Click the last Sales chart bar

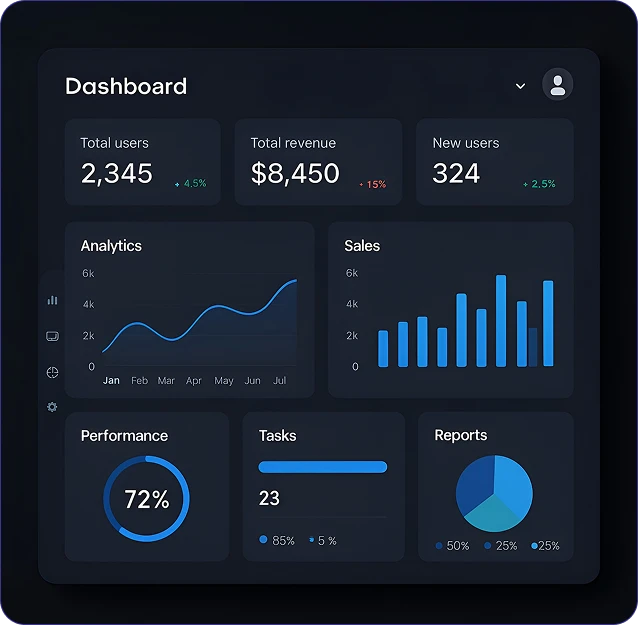pos(548,323)
